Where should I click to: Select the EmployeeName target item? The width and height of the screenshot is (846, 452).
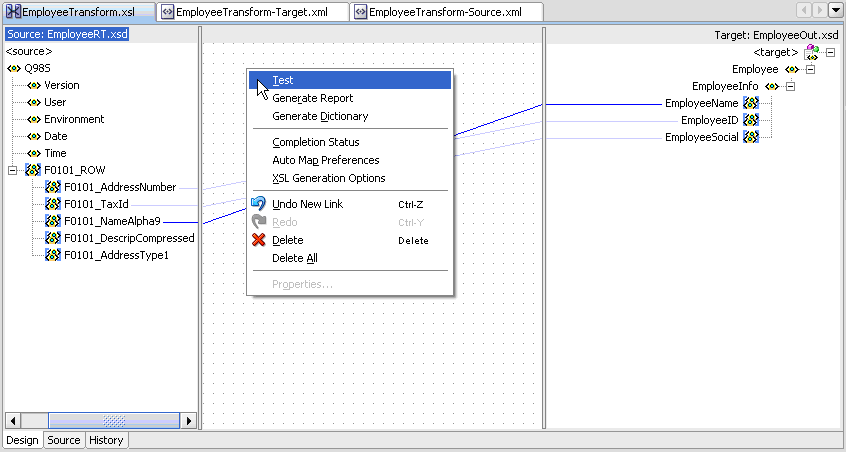coord(701,103)
